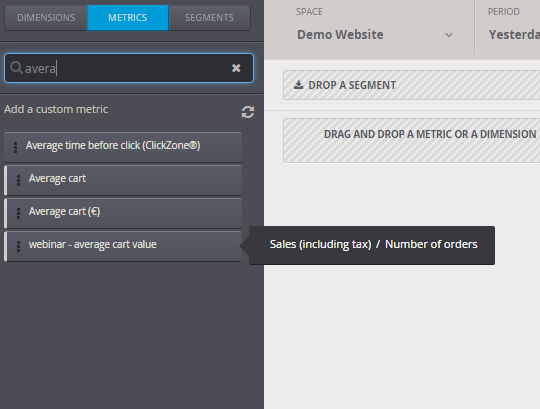The width and height of the screenshot is (540, 409).
Task: Clear the metric search with X icon
Action: (x=236, y=68)
